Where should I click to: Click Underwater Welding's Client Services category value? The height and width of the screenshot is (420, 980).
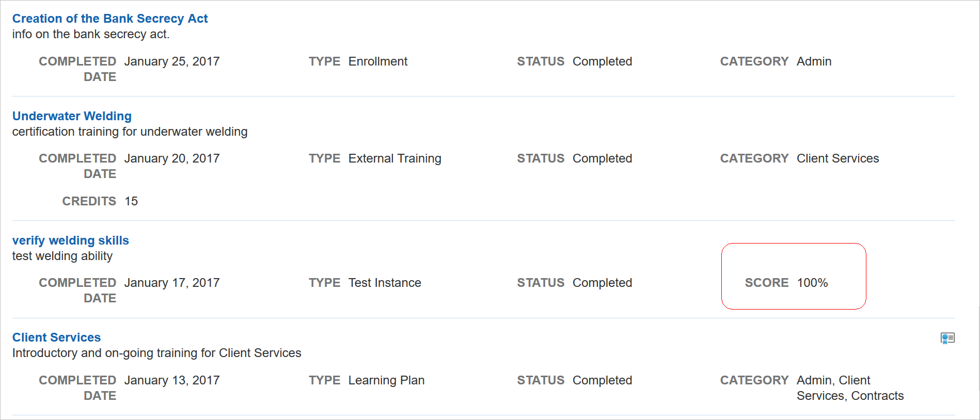click(837, 158)
